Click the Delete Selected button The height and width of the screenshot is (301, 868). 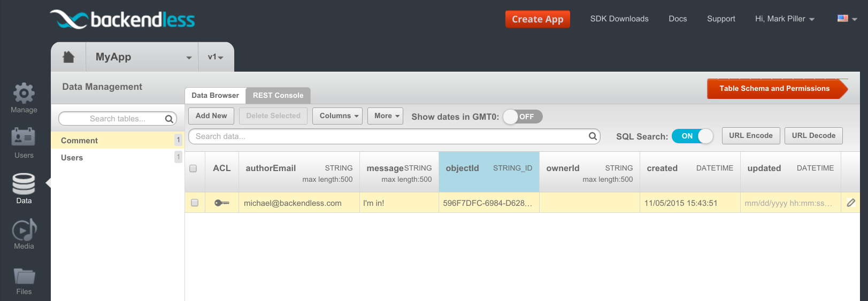tap(273, 115)
